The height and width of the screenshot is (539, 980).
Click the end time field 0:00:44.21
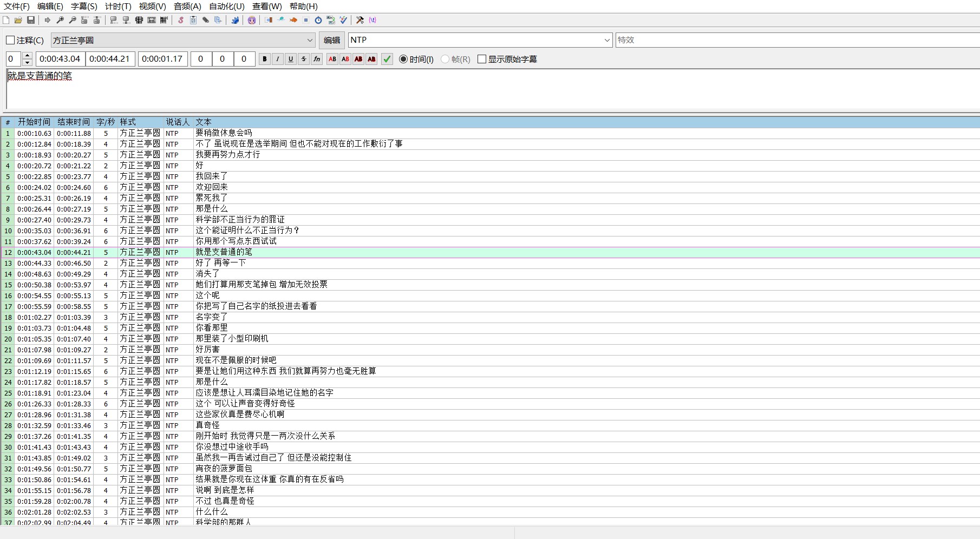[x=110, y=59]
